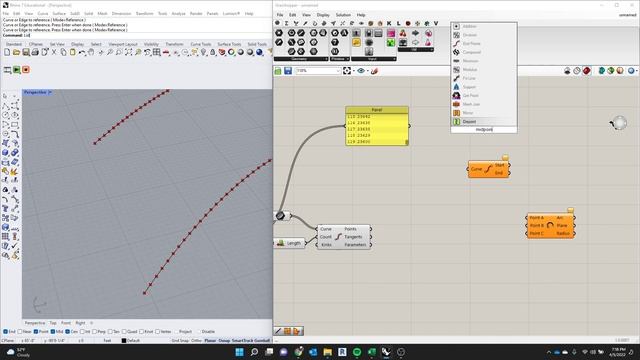Image resolution: width=640 pixels, height=360 pixels.
Task: Switch to the Top viewport tab
Action: [53, 323]
